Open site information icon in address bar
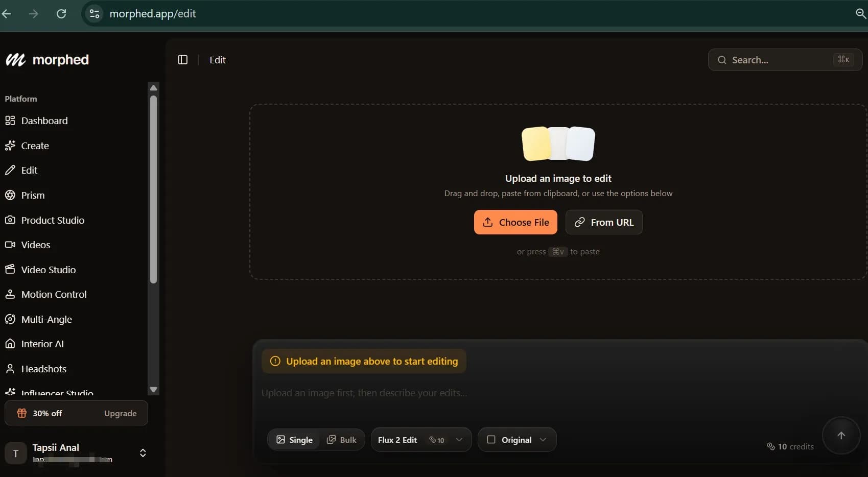The width and height of the screenshot is (868, 477). pyautogui.click(x=95, y=14)
